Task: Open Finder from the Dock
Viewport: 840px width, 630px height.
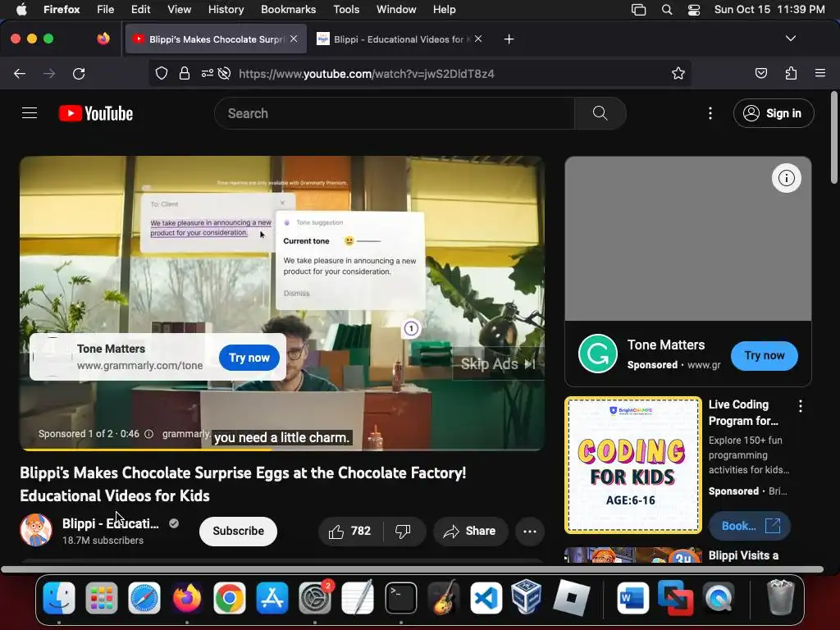Action: (x=59, y=598)
